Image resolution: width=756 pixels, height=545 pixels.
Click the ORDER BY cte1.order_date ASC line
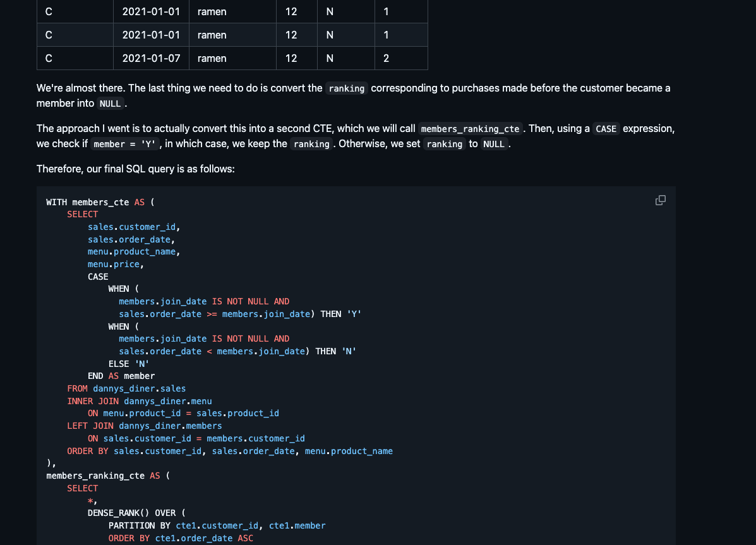tap(181, 538)
